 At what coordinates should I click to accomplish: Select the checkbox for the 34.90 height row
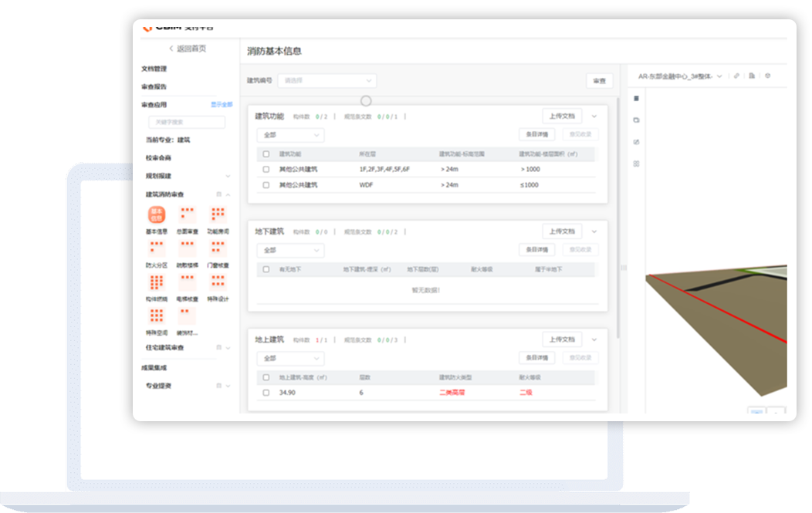[266, 393]
